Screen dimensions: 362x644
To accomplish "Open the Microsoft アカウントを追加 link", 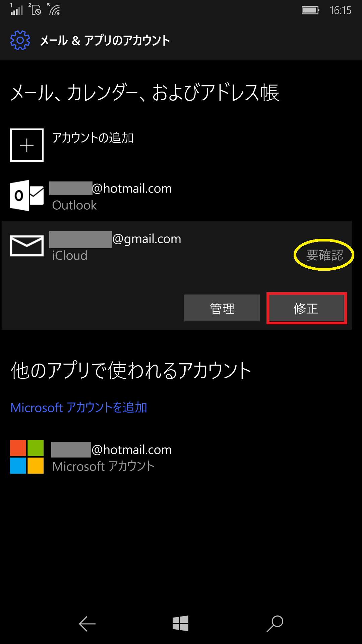I will click(x=79, y=408).
